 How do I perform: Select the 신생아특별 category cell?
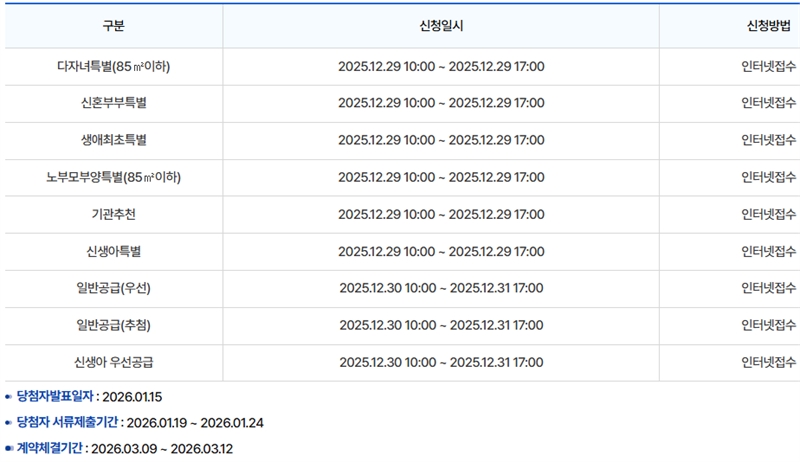114,251
